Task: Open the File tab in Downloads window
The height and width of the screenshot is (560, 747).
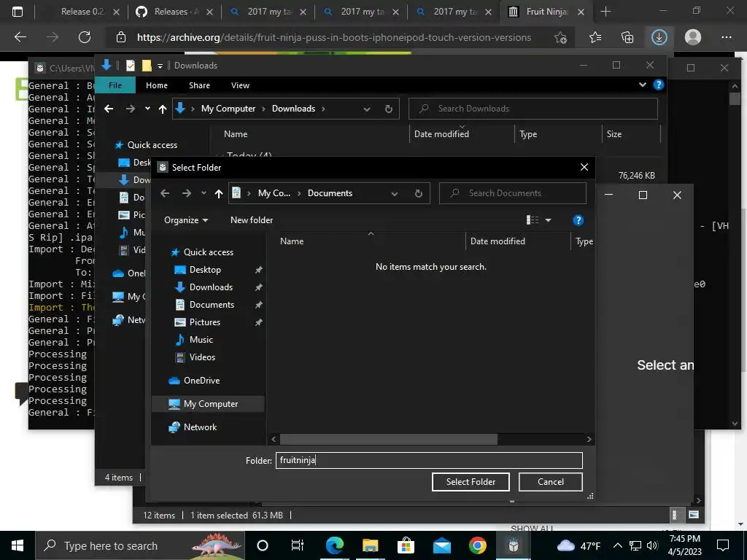Action: click(x=115, y=85)
